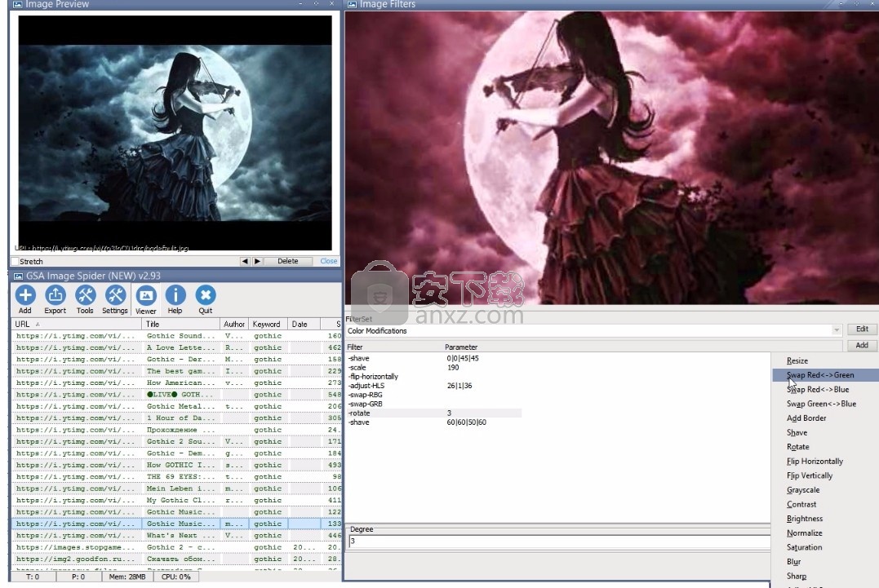Select the row titled '1 Hour of Da...'
The height and width of the screenshot is (588, 879).
tap(176, 418)
